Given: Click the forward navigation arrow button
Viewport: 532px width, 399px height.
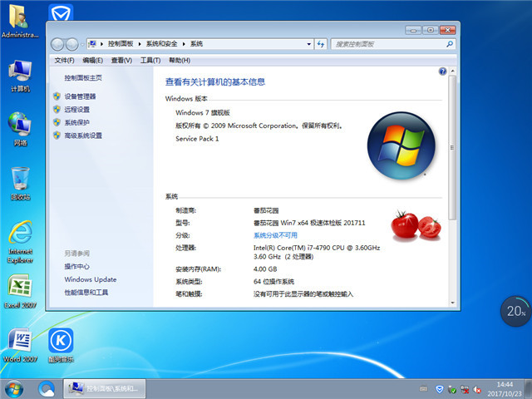Looking at the screenshot, I should [x=71, y=44].
